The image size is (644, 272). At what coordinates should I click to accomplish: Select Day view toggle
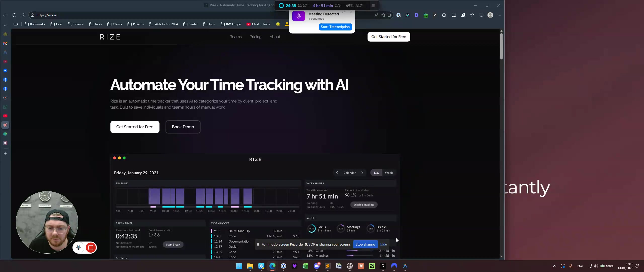[377, 173]
